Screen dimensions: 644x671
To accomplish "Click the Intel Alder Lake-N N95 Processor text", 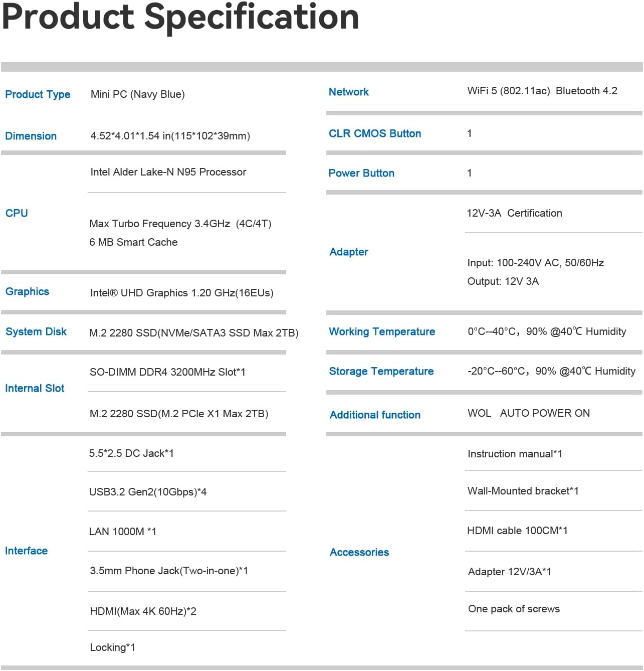I will pos(168,172).
